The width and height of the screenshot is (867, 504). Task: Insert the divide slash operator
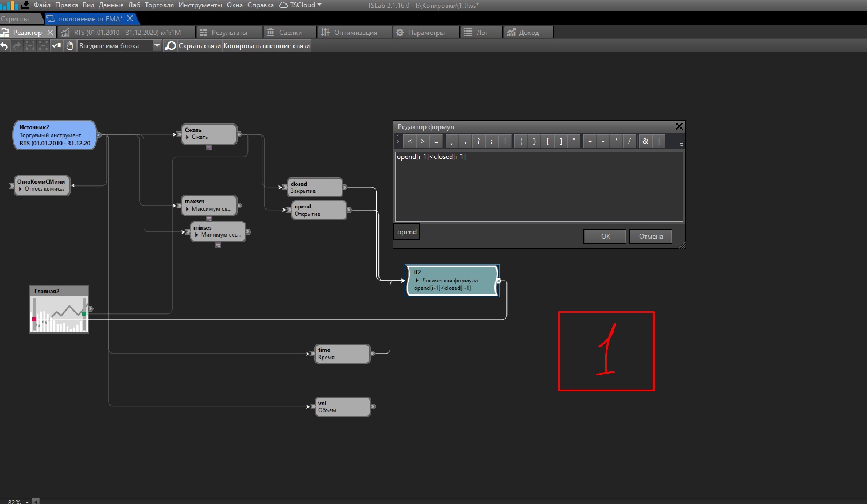click(629, 141)
